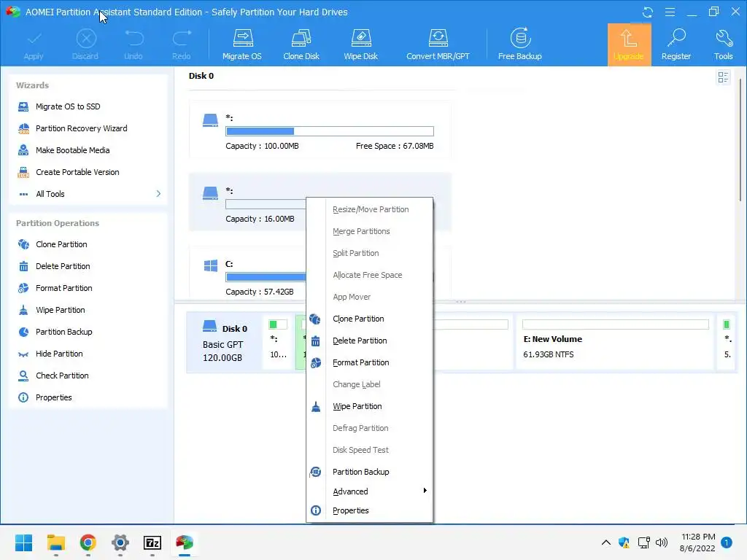The image size is (747, 560).
Task: Open the Windows Start menu
Action: coord(23,542)
